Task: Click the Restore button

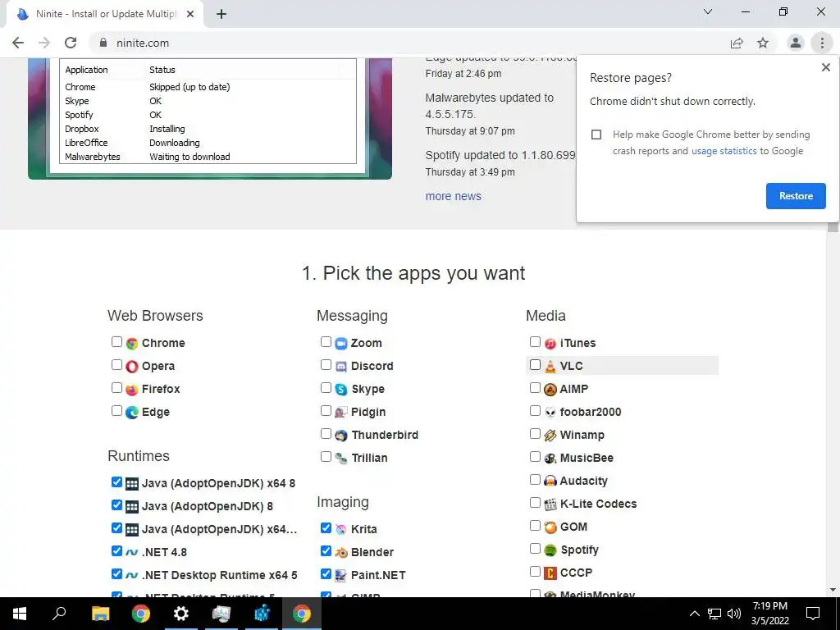Action: pyautogui.click(x=796, y=196)
